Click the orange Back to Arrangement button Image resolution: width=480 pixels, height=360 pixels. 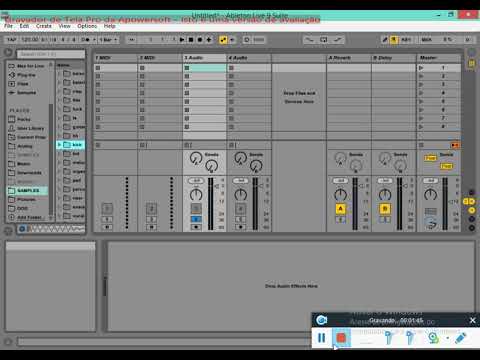click(455, 145)
